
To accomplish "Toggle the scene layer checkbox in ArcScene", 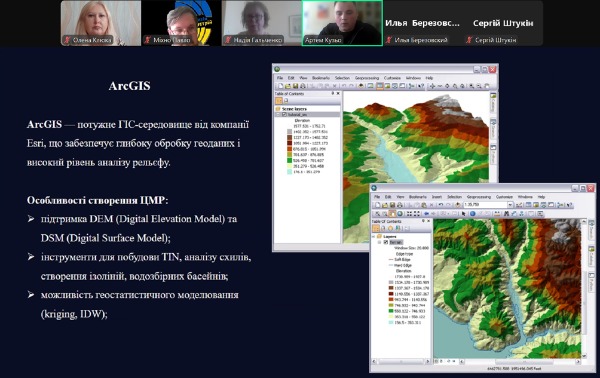I will click(284, 115).
